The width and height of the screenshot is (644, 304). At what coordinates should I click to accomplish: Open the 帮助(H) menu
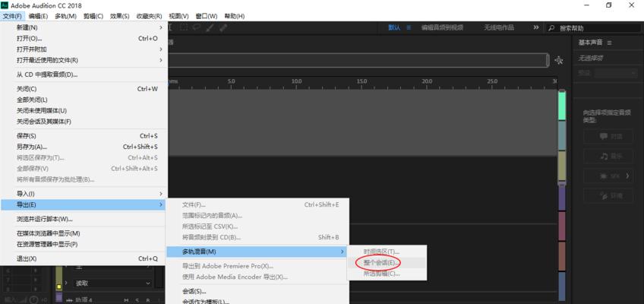coord(234,16)
